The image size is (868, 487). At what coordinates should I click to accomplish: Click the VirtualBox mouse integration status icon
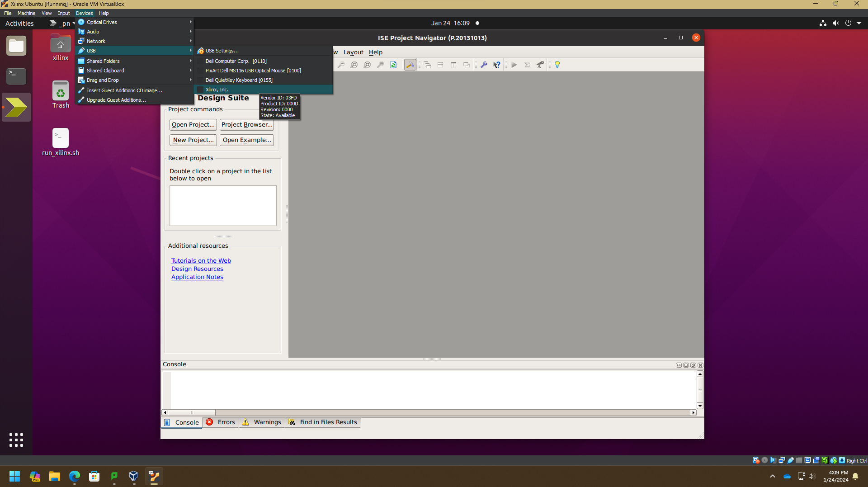pyautogui.click(x=834, y=460)
